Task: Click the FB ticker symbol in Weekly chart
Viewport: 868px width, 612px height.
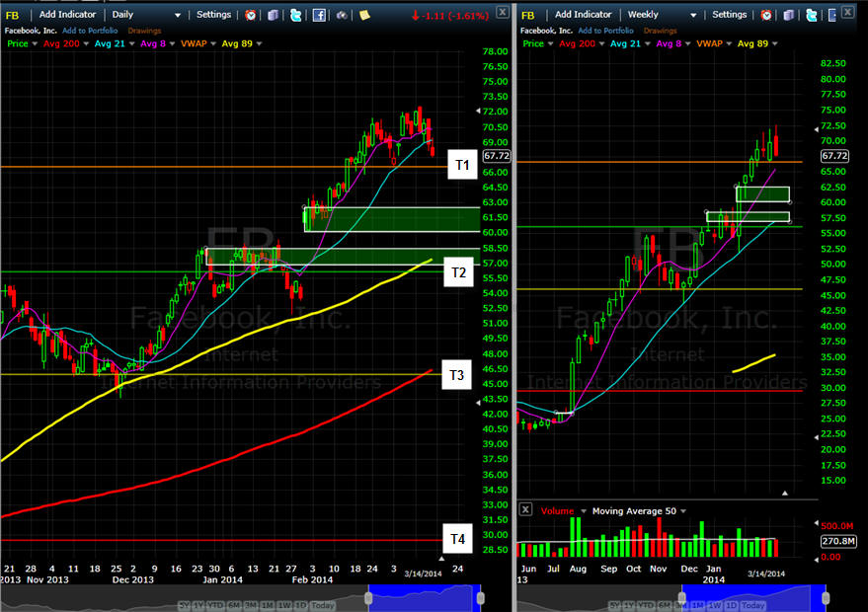Action: pos(527,16)
